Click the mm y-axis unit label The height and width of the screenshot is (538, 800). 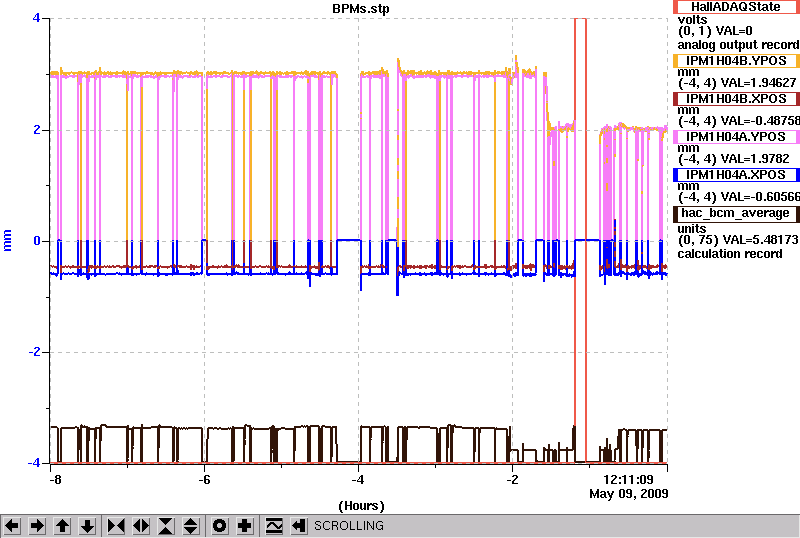[x=7, y=240]
